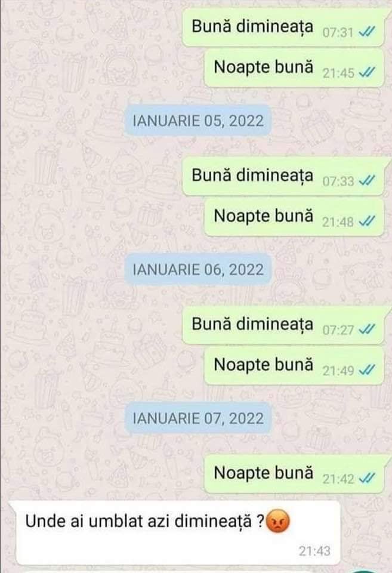
Task: Select the Ianuarie 06, 2022 date chip
Action: (x=197, y=270)
